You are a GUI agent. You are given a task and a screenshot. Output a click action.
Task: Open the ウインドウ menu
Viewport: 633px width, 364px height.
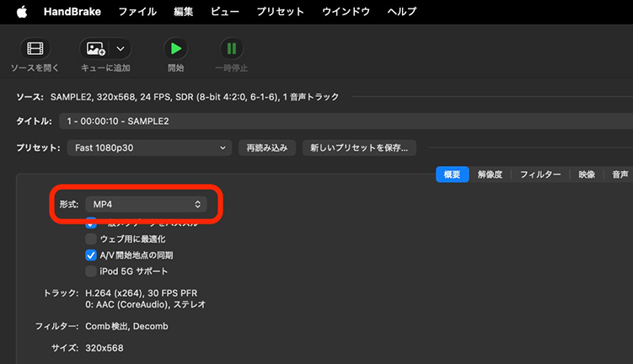346,12
